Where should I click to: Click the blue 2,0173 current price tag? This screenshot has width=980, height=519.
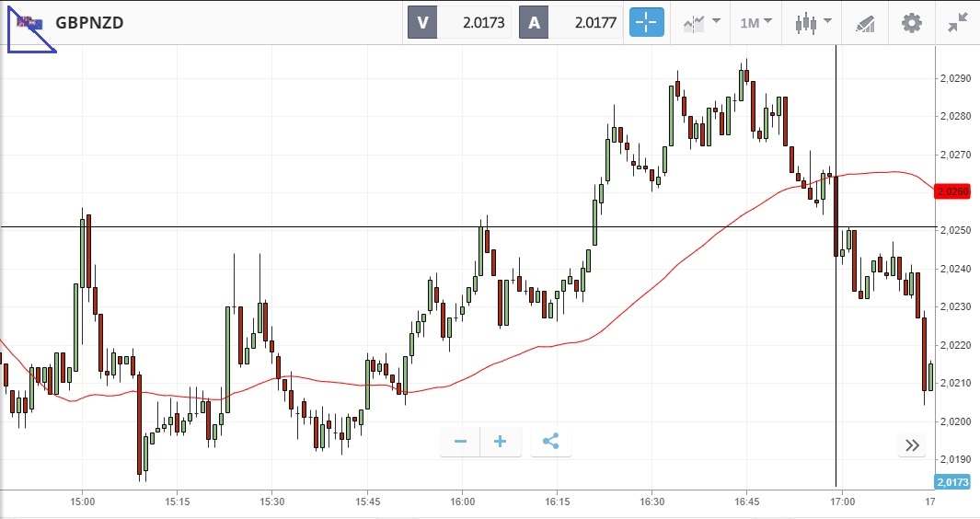tap(951, 482)
